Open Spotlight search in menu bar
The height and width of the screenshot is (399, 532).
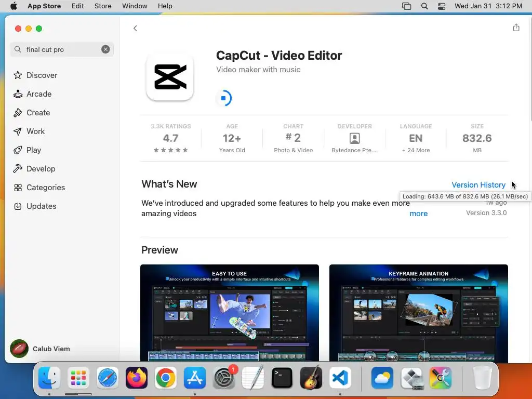(x=424, y=6)
